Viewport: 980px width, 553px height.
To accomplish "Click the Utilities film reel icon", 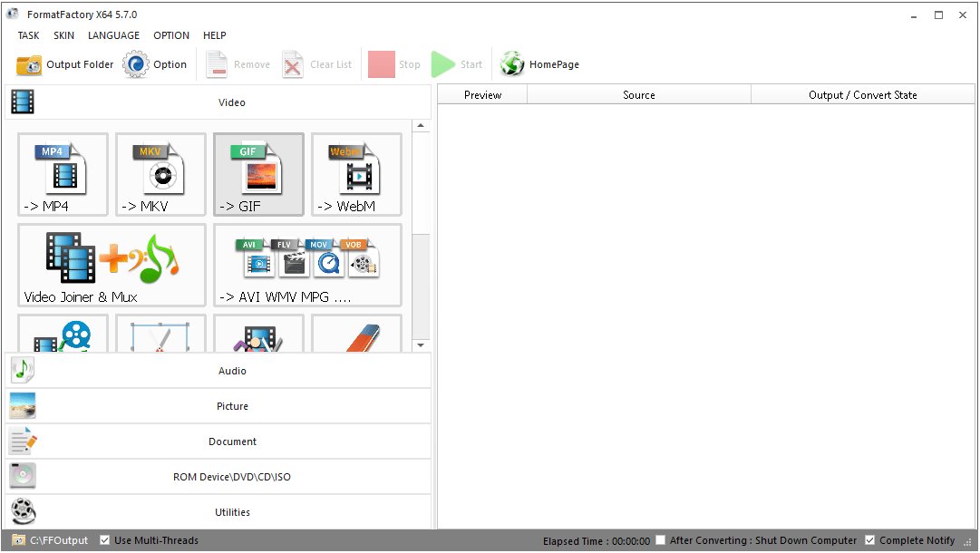I will pos(24,512).
